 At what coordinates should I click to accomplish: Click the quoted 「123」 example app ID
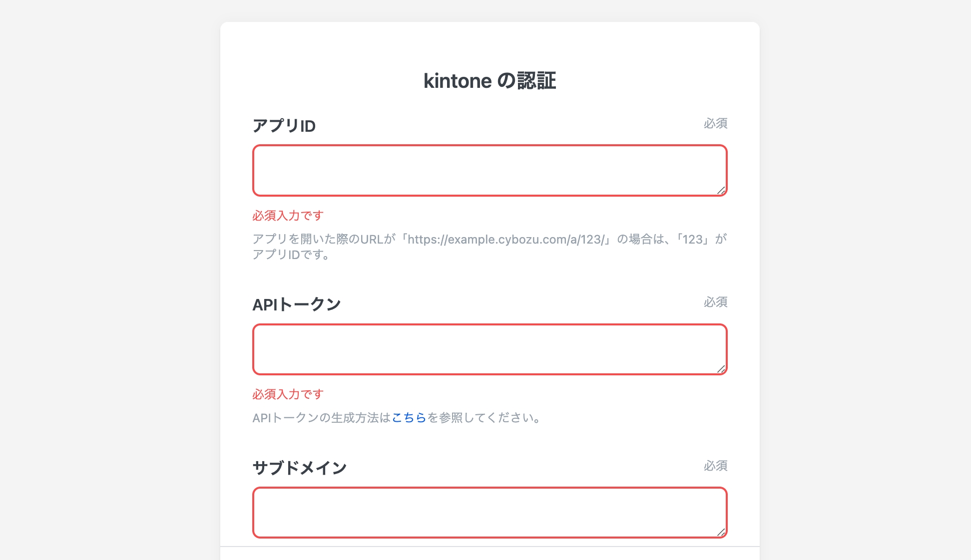(x=693, y=240)
